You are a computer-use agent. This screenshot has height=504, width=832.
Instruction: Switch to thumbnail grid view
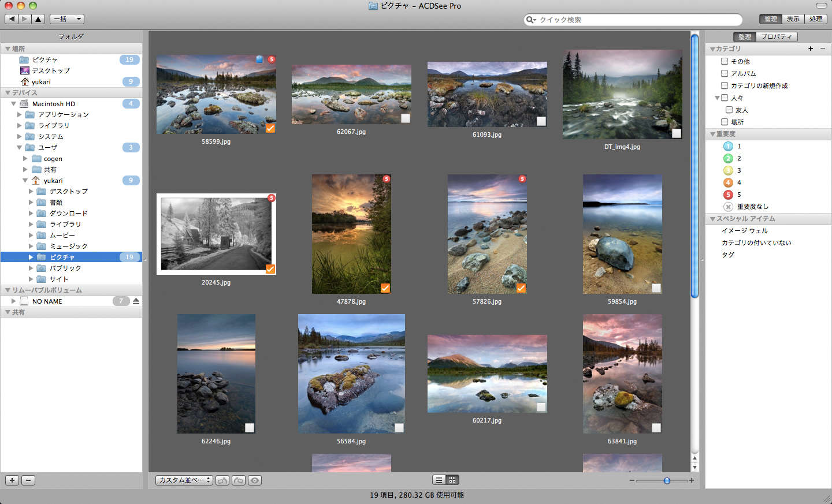pyautogui.click(x=451, y=479)
